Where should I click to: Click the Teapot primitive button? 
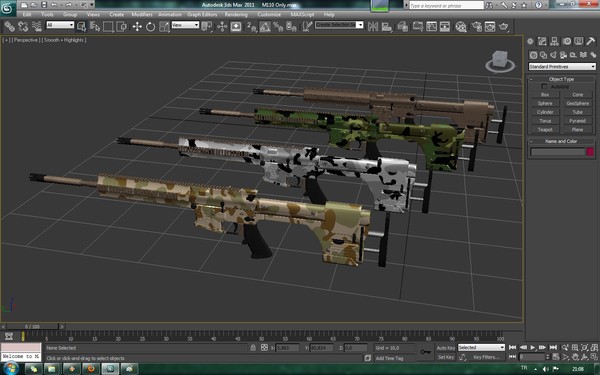point(545,130)
